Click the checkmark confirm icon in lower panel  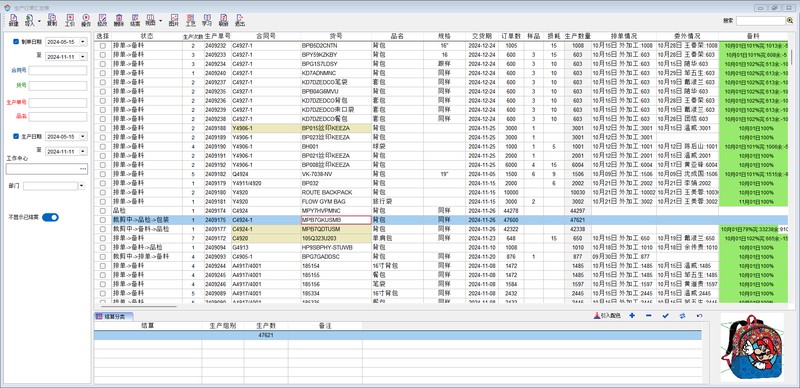[x=665, y=316]
